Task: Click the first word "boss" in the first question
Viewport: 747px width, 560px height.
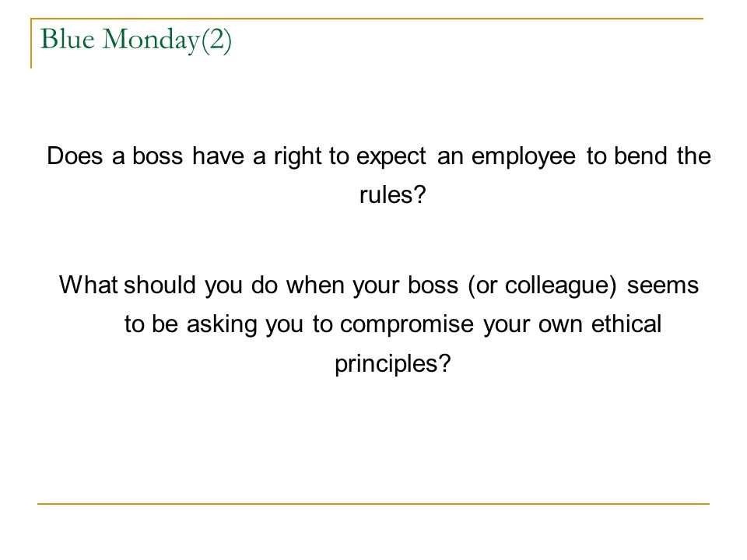Action: pos(157,156)
